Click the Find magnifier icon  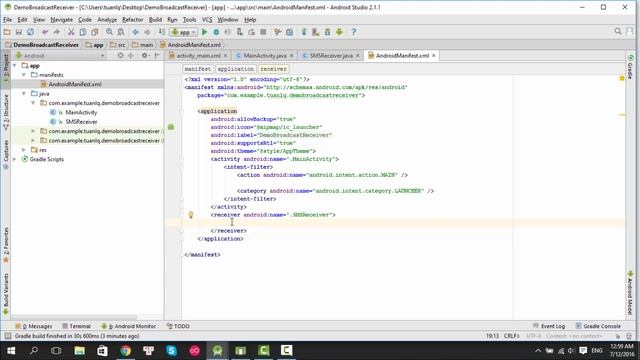pos(109,32)
